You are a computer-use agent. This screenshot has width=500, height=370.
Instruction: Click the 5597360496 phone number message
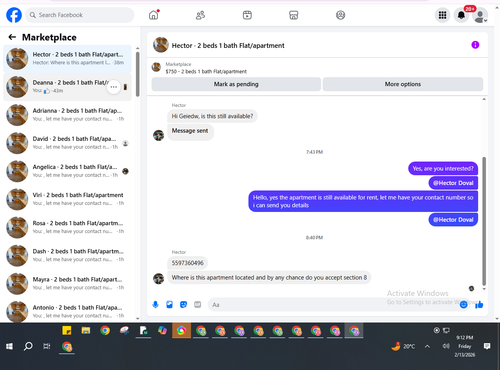(187, 263)
